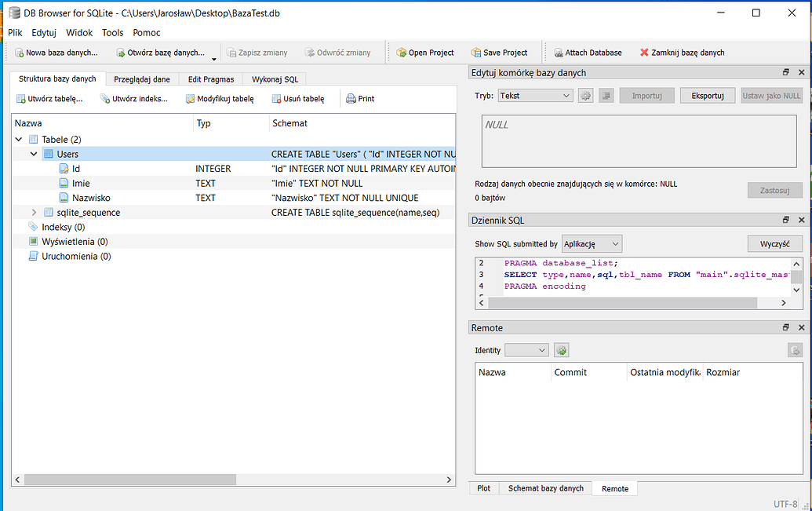Expand the sqlite_sequence table node

pyautogui.click(x=34, y=213)
